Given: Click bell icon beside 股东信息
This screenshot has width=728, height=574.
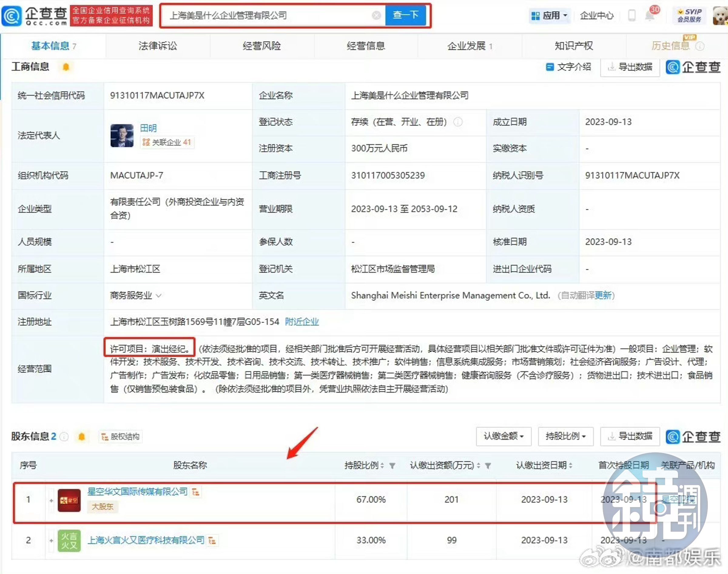Looking at the screenshot, I should click(82, 436).
